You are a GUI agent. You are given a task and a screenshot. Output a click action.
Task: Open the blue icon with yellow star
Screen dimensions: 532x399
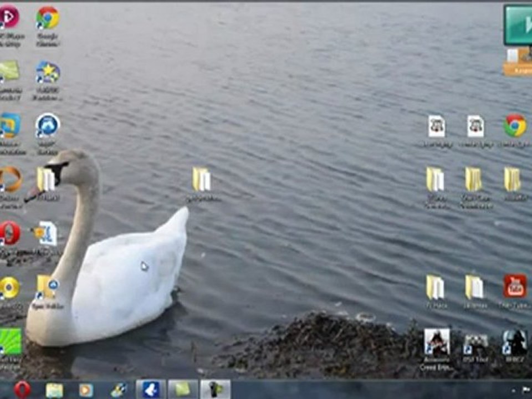(x=48, y=72)
